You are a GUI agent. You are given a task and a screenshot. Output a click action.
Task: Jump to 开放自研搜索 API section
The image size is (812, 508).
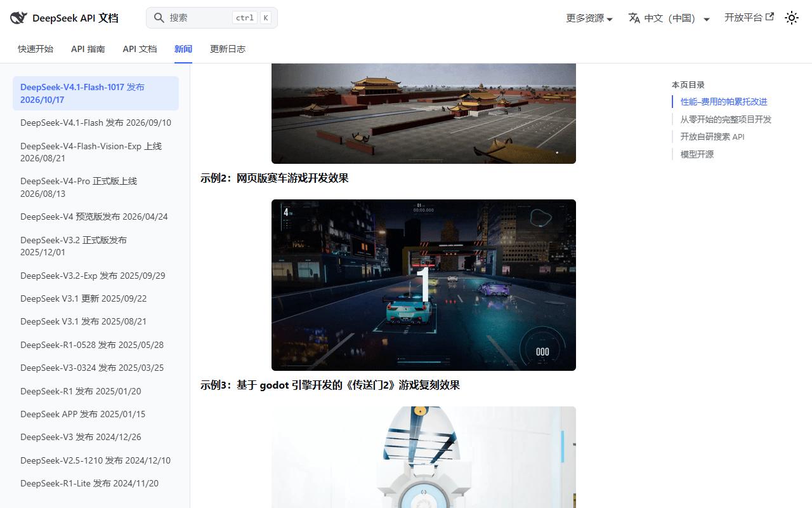point(712,137)
